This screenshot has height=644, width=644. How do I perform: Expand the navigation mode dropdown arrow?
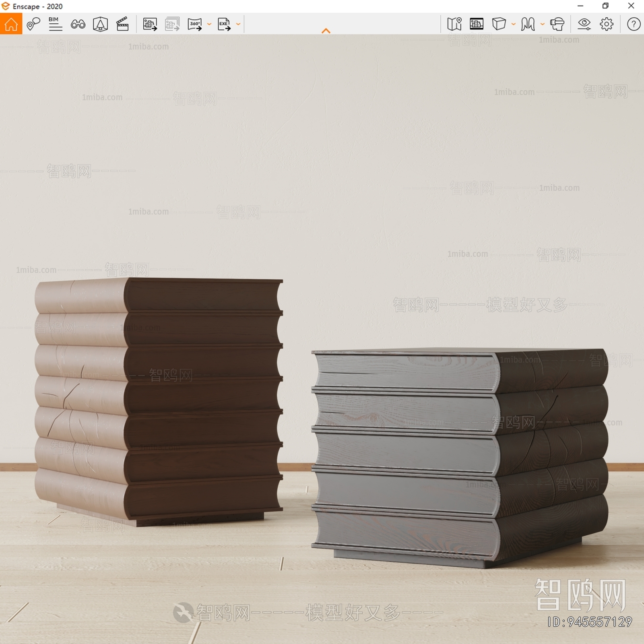point(543,24)
